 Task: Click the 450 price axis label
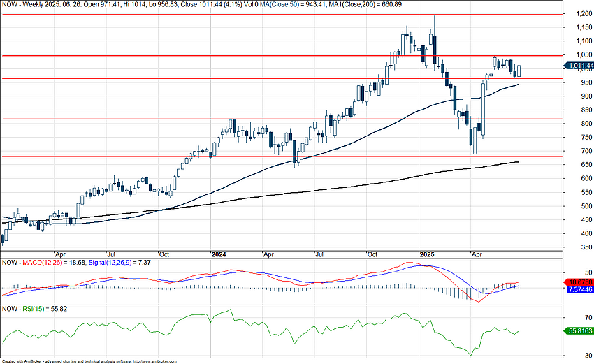tap(586, 219)
